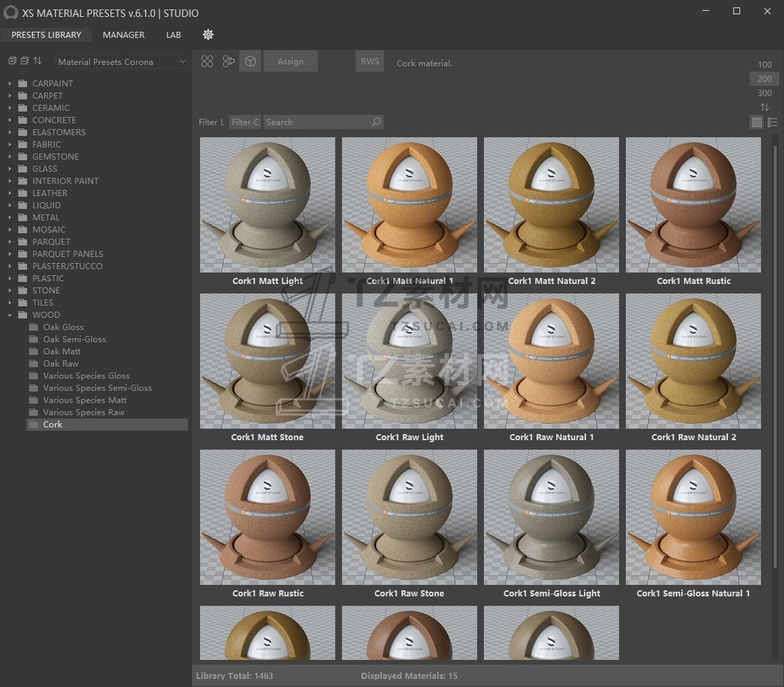This screenshot has width=784, height=687.
Task: Click the PLASTIC folder icon
Action: (x=22, y=278)
